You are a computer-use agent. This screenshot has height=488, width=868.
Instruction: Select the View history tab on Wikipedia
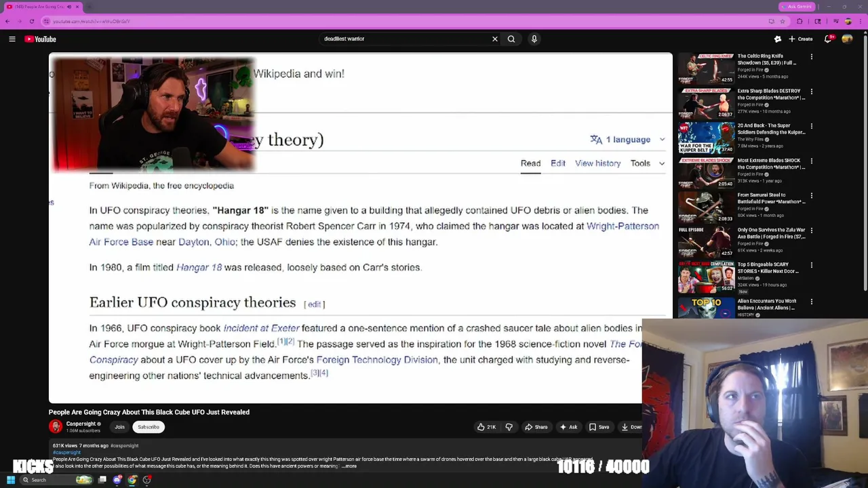click(597, 163)
